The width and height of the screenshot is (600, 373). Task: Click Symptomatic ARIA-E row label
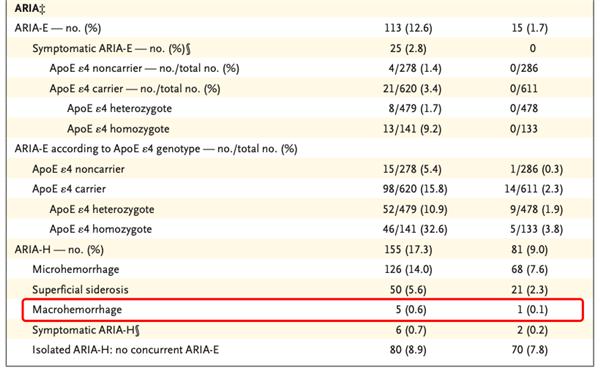(111, 49)
